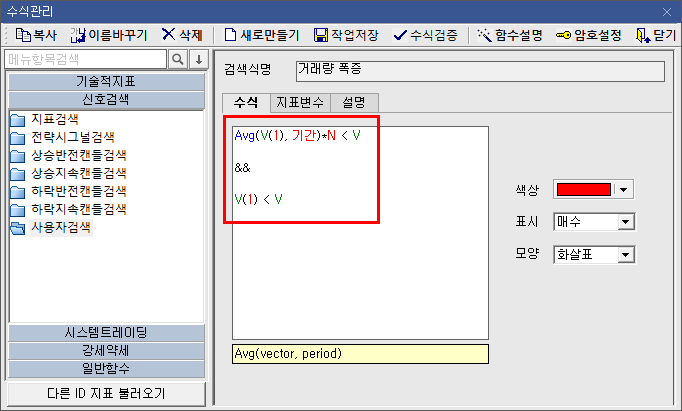The height and width of the screenshot is (411, 682).
Task: Open the 색상 color dropdown arrow
Action: [624, 190]
